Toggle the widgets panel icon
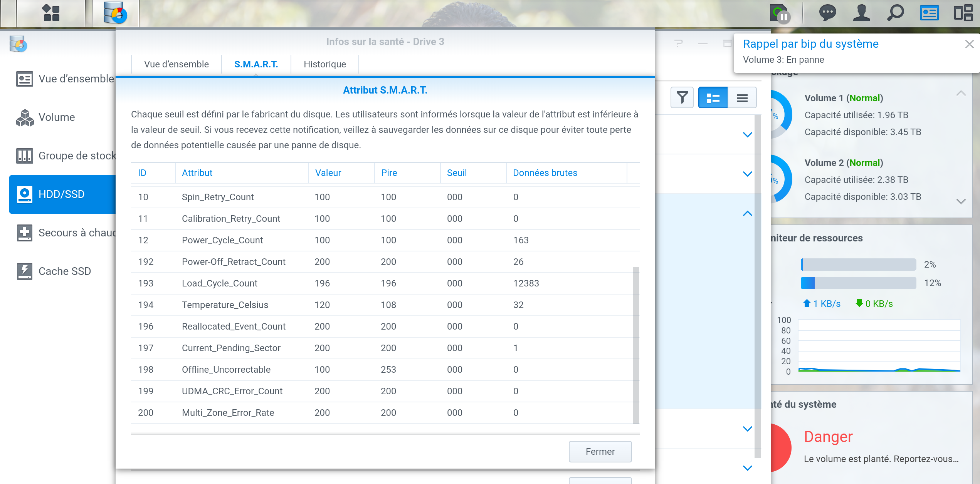The height and width of the screenshot is (484, 980). click(x=929, y=13)
